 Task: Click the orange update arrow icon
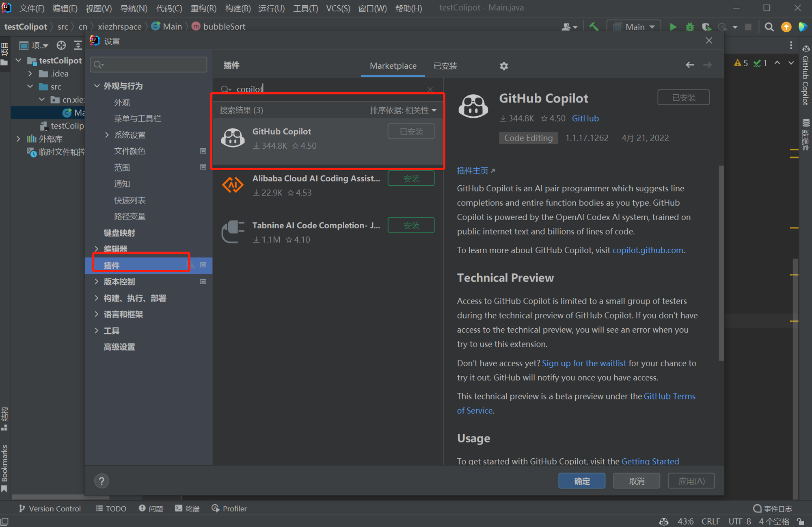786,27
